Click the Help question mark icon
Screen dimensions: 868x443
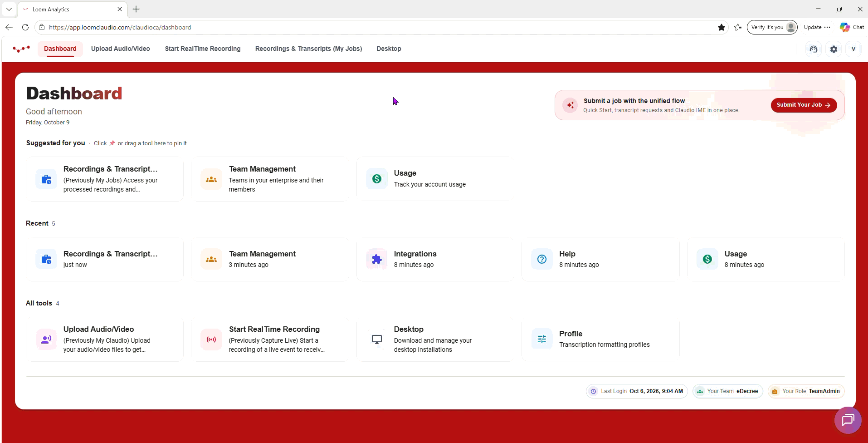tap(542, 259)
